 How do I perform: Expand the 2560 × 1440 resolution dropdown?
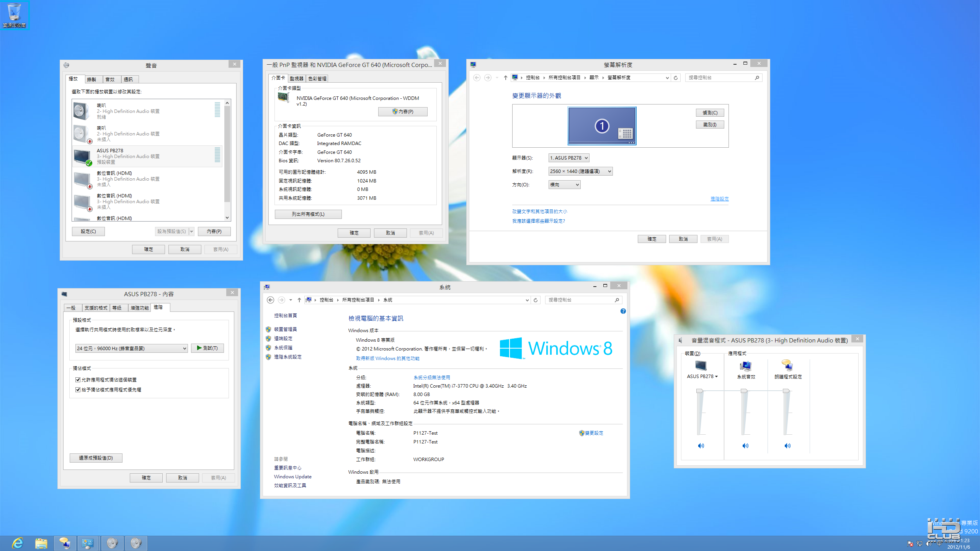pos(580,171)
